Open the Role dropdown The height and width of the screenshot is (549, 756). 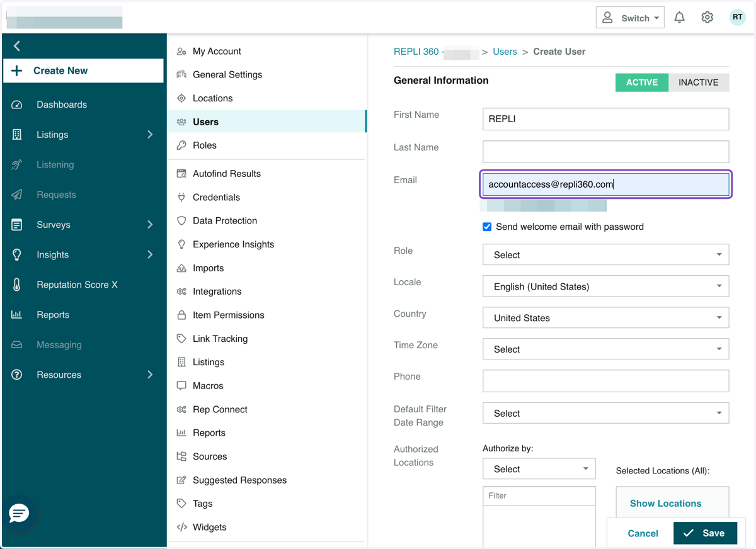coord(606,255)
